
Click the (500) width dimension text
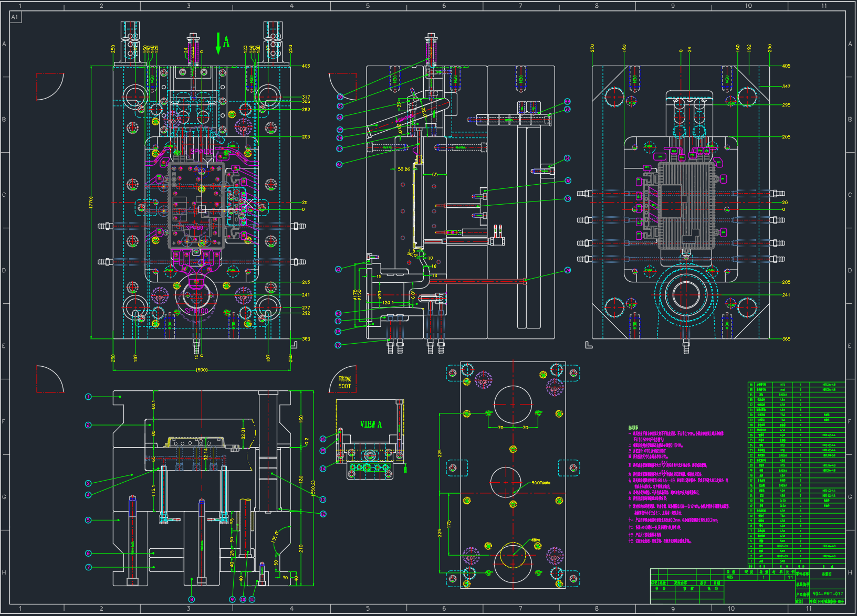pyautogui.click(x=202, y=370)
